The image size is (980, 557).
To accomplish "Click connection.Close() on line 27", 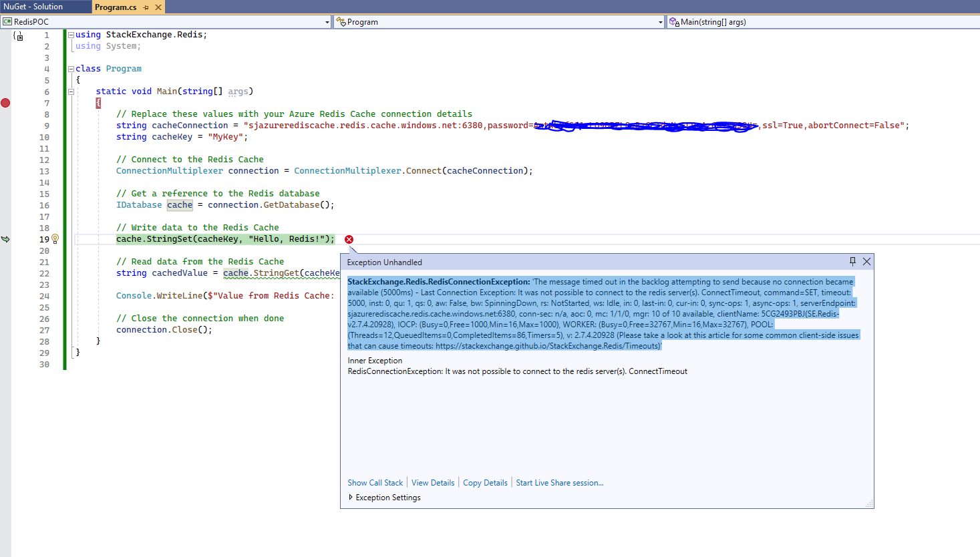I will (164, 330).
